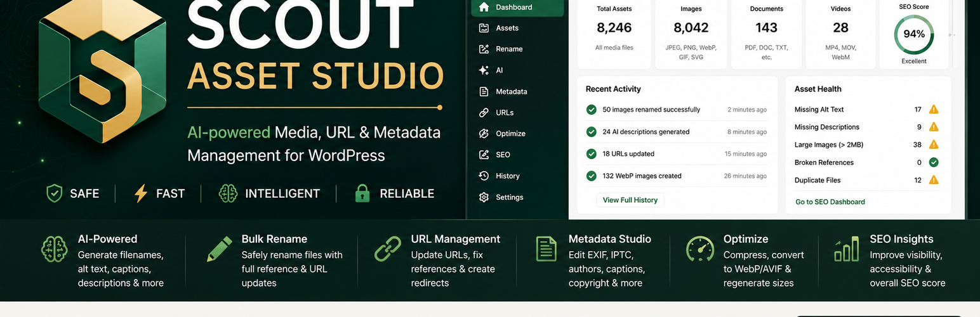Open Settings in the sidebar menu

(517, 197)
